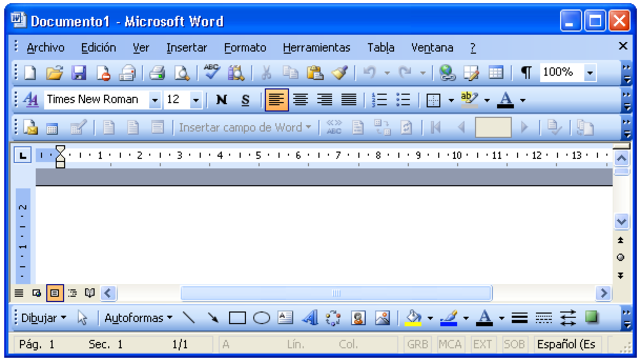The image size is (640, 362).
Task: Toggle bold formatting (N button)
Action: (x=222, y=100)
